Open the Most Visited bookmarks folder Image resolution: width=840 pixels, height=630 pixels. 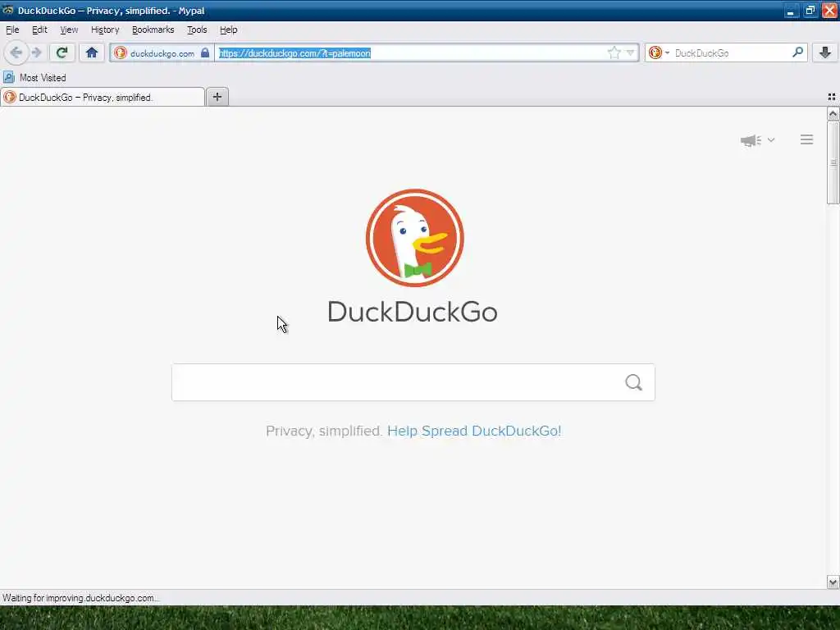[x=34, y=78]
